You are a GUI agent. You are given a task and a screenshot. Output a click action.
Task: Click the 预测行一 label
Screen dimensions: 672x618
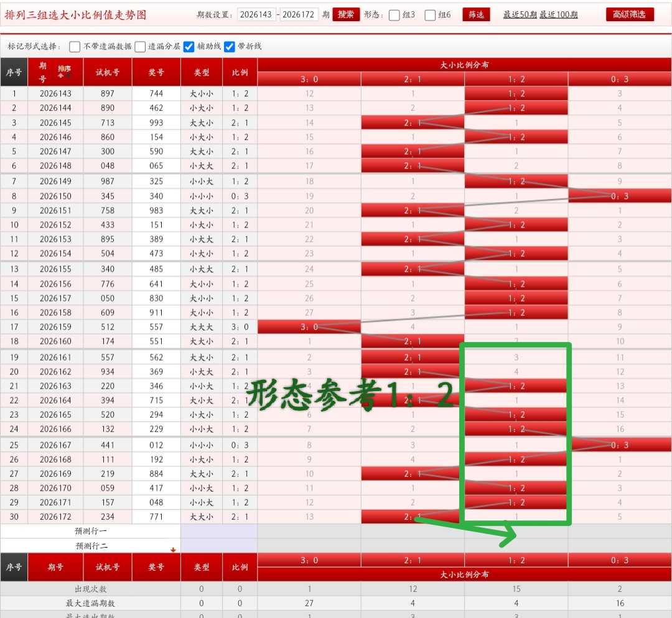[x=90, y=531]
